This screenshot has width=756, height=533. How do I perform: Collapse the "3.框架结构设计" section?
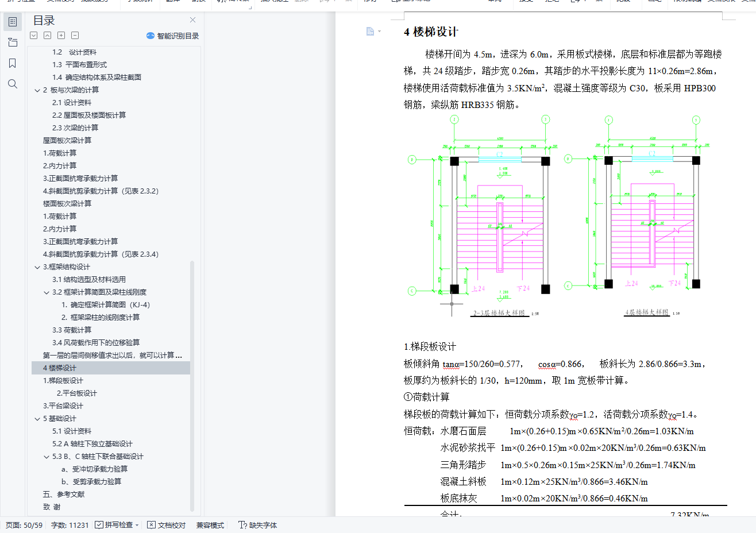click(x=37, y=267)
